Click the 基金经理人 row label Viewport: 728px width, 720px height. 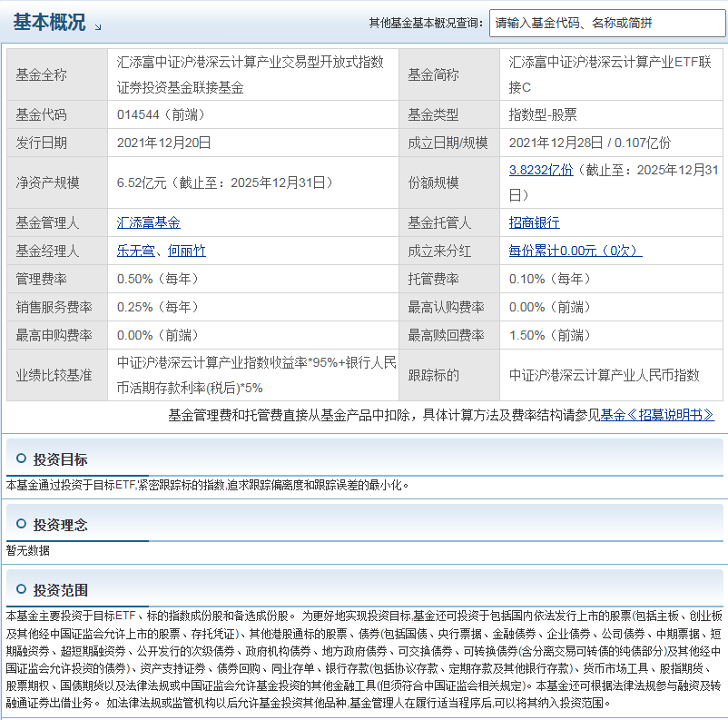47,251
